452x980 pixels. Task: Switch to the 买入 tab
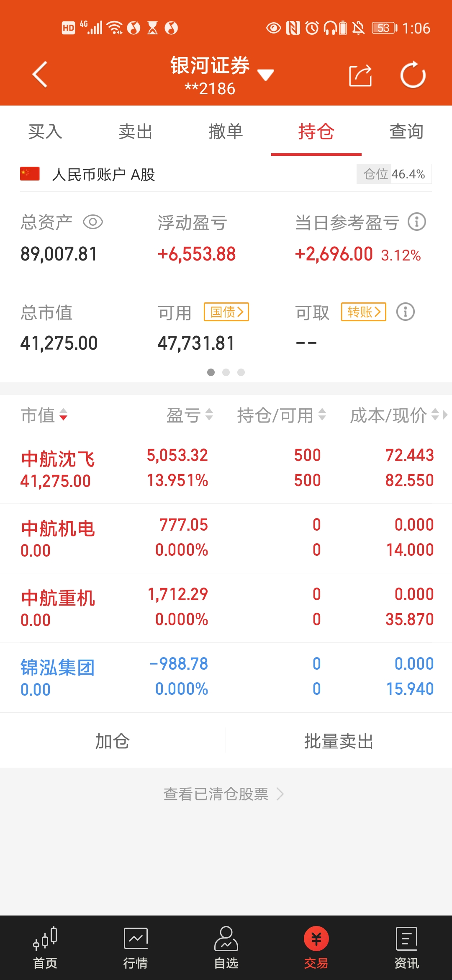point(45,132)
